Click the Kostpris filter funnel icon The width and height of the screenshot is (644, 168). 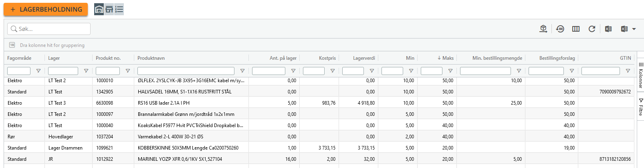333,71
